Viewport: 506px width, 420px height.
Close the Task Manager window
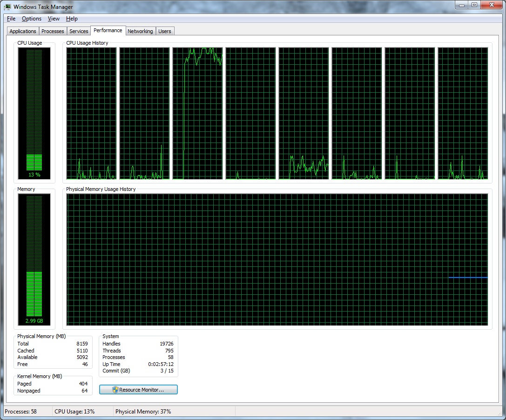click(x=492, y=5)
